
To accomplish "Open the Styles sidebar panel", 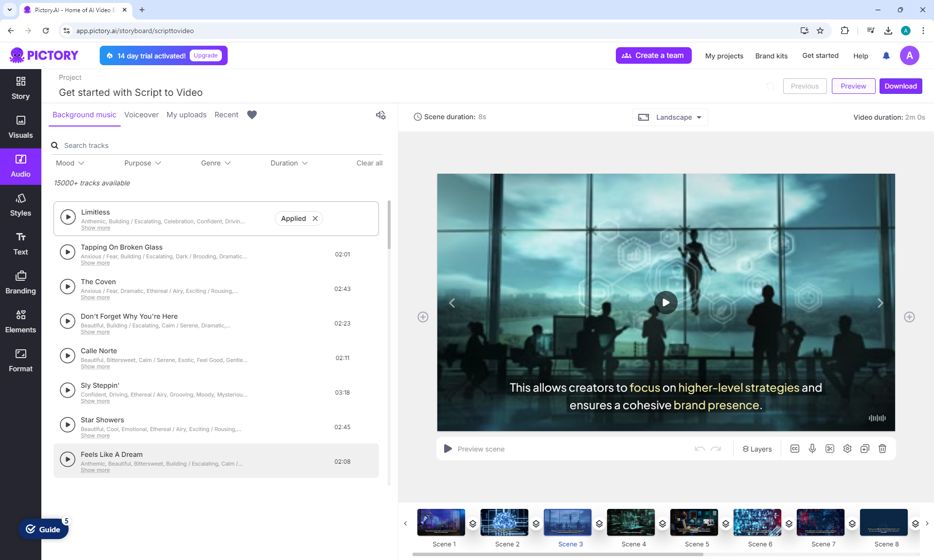I will pos(20,205).
